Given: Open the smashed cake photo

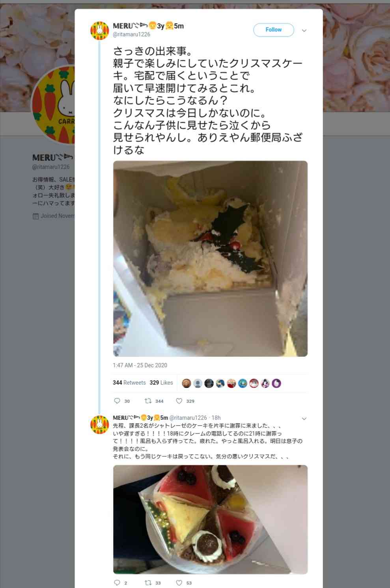Looking at the screenshot, I should pos(210,259).
